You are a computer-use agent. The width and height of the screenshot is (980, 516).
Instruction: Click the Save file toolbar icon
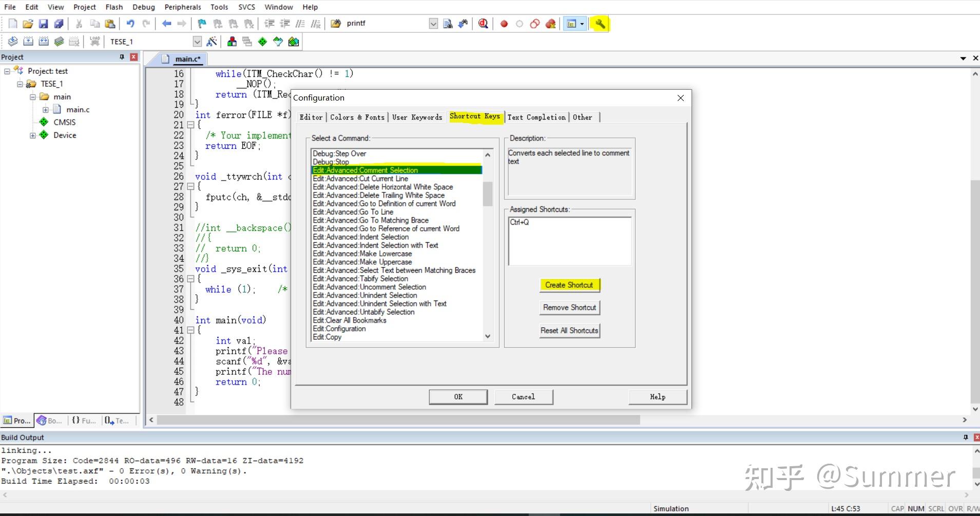(43, 24)
